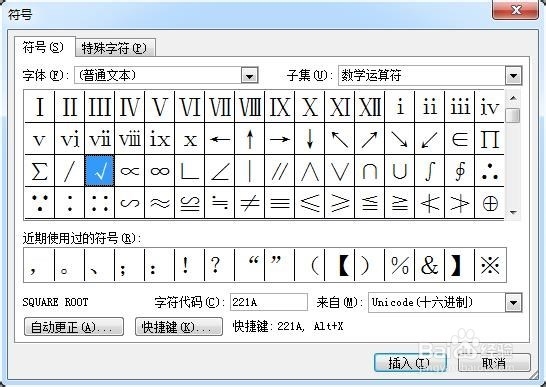Select the proportional-to (∝) symbol
Viewport: 546px width, 387px height.
tap(130, 171)
